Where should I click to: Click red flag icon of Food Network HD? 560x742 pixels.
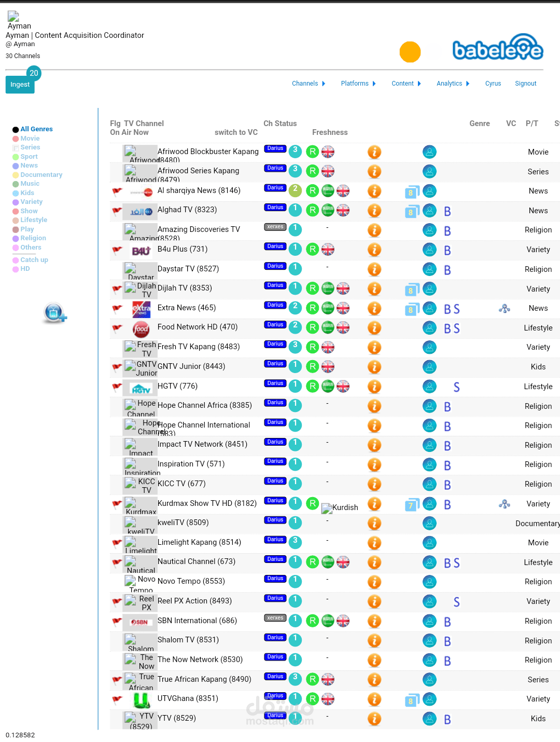pyautogui.click(x=117, y=328)
